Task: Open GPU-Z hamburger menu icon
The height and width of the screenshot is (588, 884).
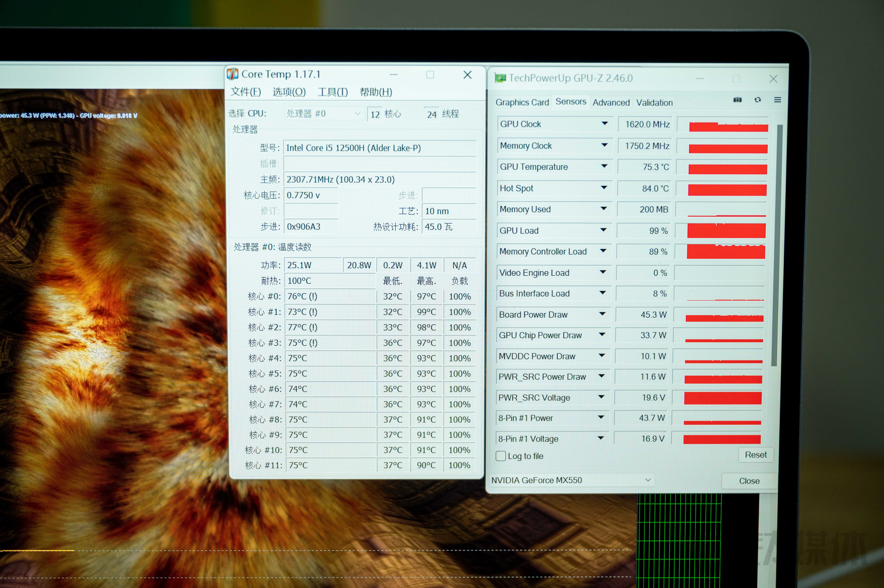Action: coord(777,100)
